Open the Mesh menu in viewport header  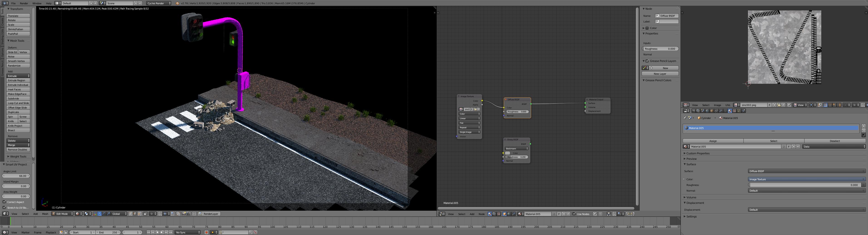pos(45,214)
